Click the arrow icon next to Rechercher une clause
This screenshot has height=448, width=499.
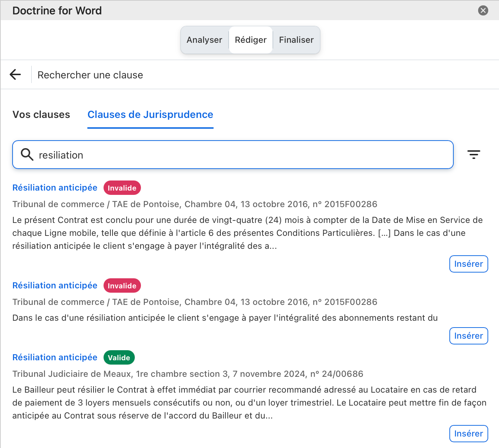click(x=15, y=74)
